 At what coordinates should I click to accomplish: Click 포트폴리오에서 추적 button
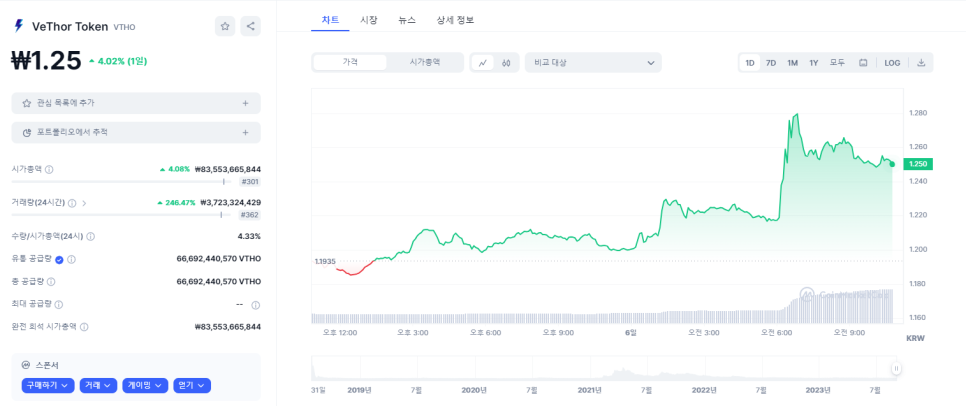tap(136, 132)
